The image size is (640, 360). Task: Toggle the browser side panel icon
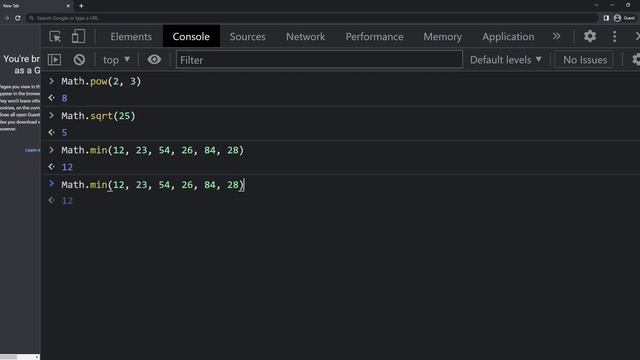pyautogui.click(x=606, y=18)
